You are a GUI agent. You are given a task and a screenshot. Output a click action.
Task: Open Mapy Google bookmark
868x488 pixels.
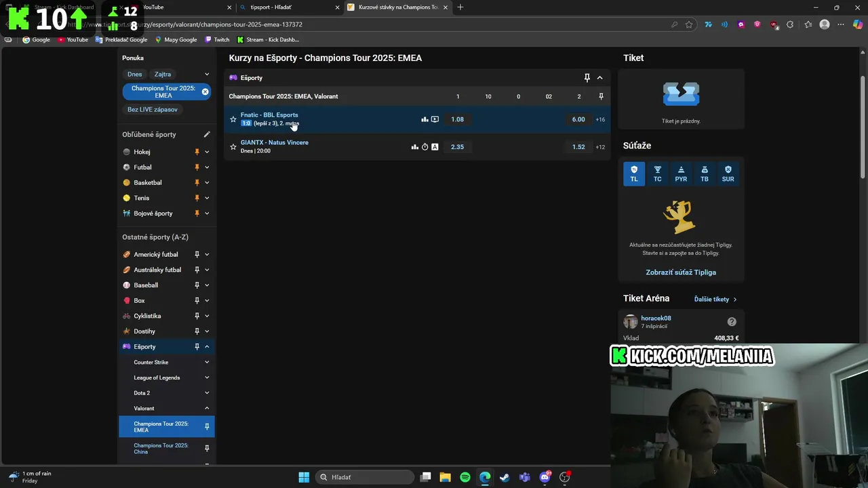[176, 40]
